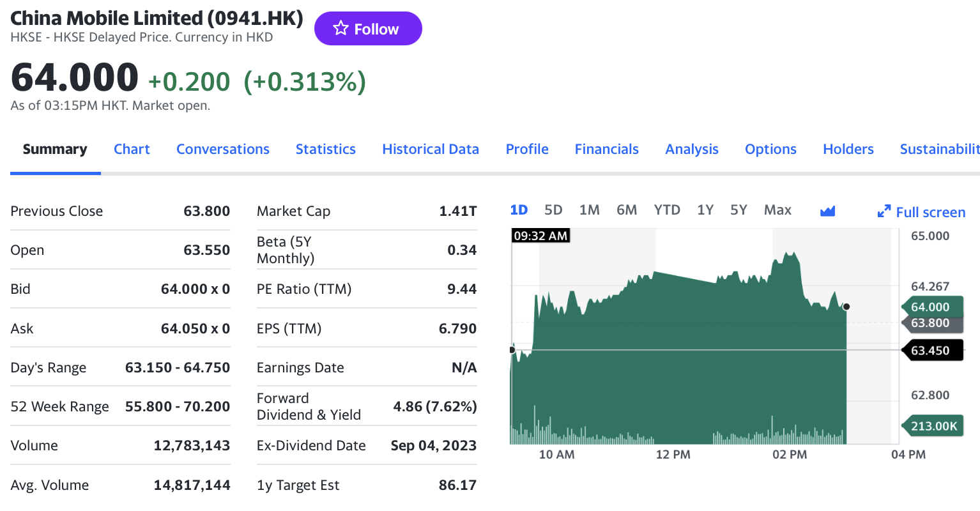This screenshot has width=980, height=511.
Task: Click the chart's last price endpoint dot
Action: pos(846,307)
